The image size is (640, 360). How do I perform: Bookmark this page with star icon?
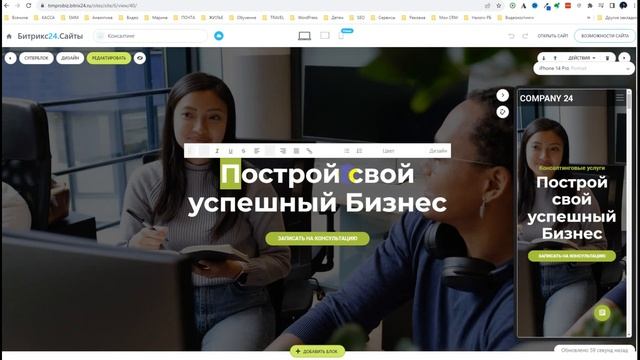(499, 6)
